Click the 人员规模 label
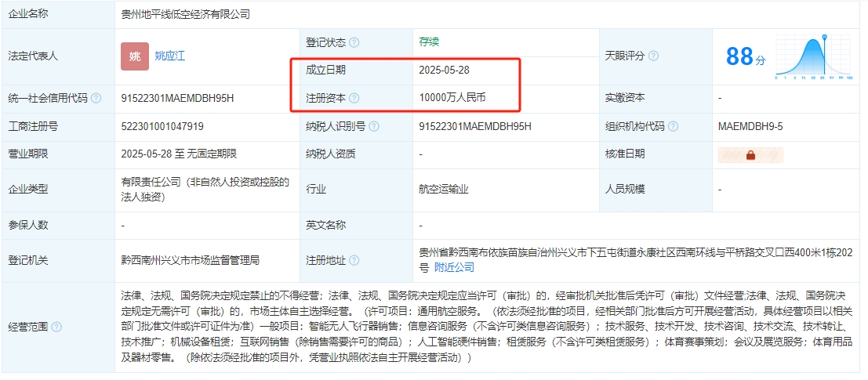Viewport: 868px width, 380px height. point(625,189)
